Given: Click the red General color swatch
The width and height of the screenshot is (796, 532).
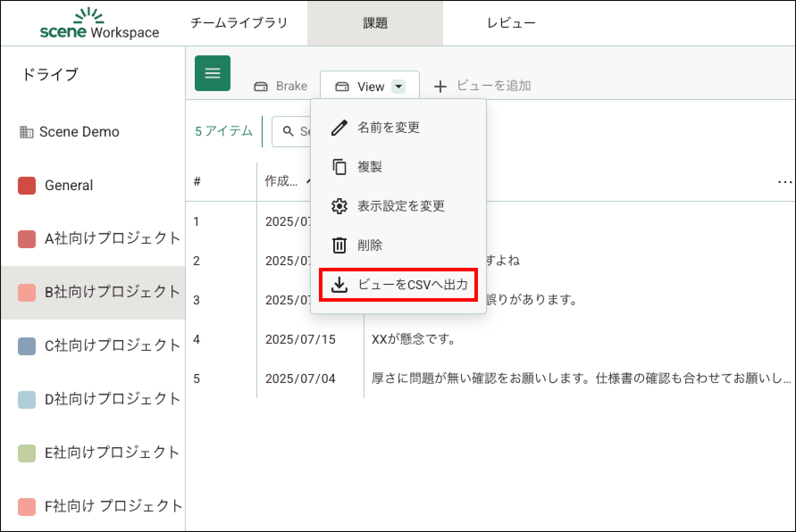Looking at the screenshot, I should click(x=27, y=186).
